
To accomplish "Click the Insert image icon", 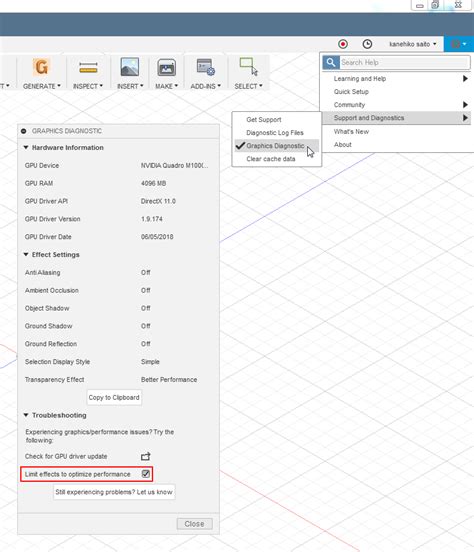I will coord(130,67).
